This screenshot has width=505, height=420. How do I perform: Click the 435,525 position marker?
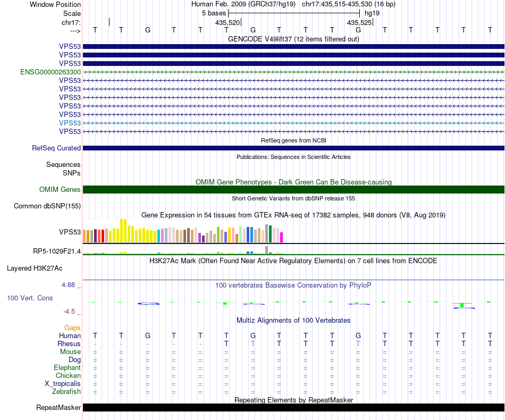359,22
